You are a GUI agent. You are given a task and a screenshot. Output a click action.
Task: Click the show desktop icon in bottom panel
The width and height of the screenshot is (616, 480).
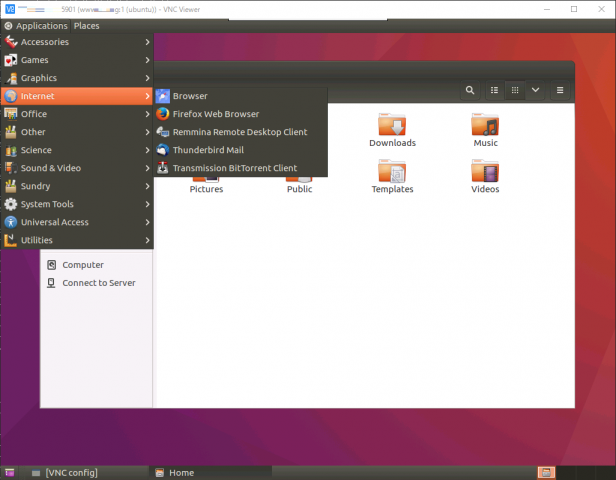pos(9,473)
